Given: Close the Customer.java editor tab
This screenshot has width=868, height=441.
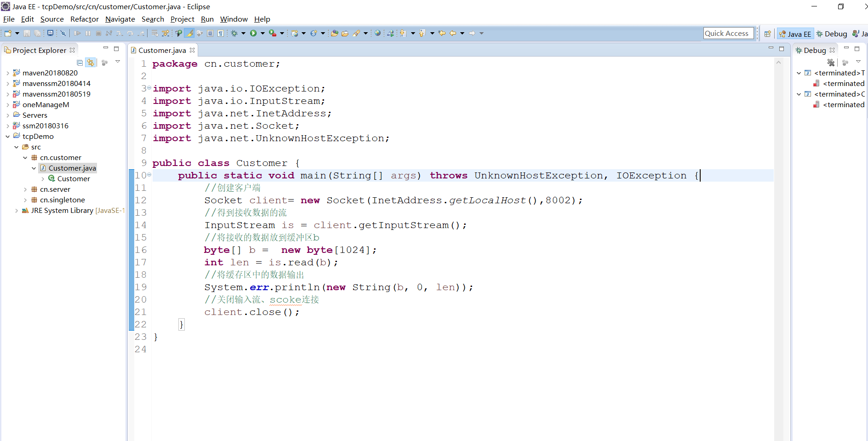Looking at the screenshot, I should (x=192, y=50).
